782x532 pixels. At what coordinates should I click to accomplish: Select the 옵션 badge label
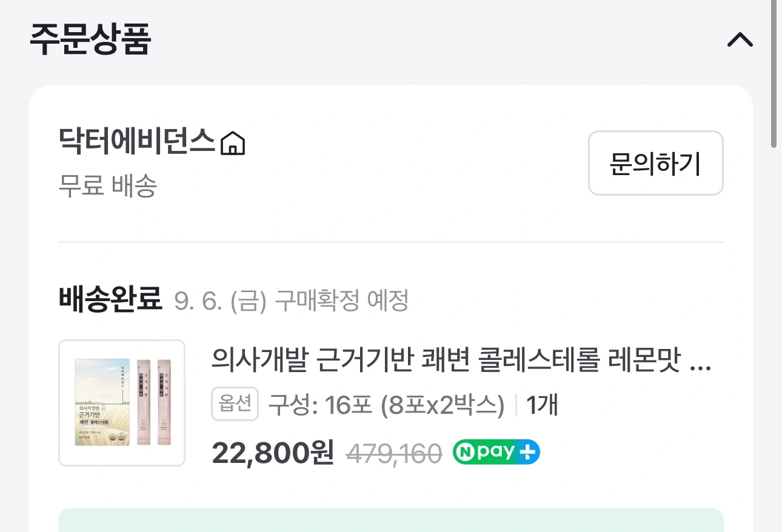point(235,404)
